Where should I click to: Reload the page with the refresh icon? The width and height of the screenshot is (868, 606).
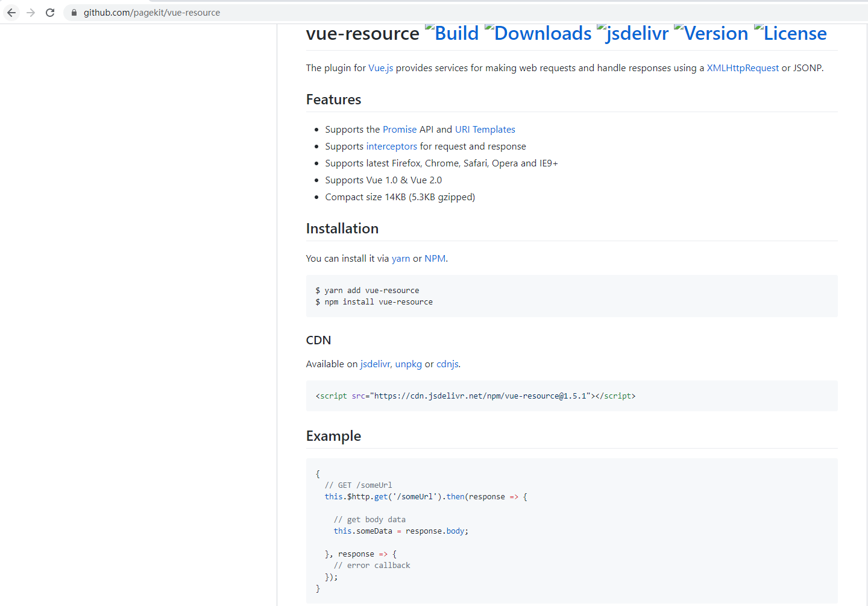(50, 12)
